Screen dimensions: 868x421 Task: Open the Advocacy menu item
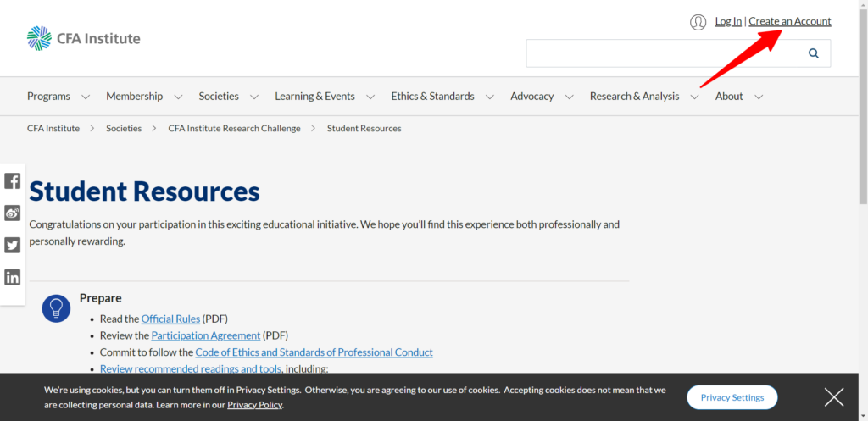[x=531, y=97]
